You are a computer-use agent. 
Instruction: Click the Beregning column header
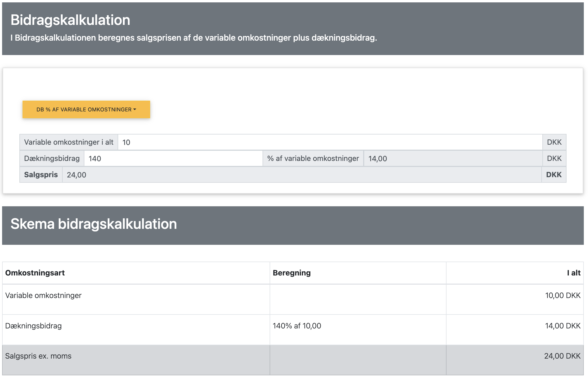292,273
